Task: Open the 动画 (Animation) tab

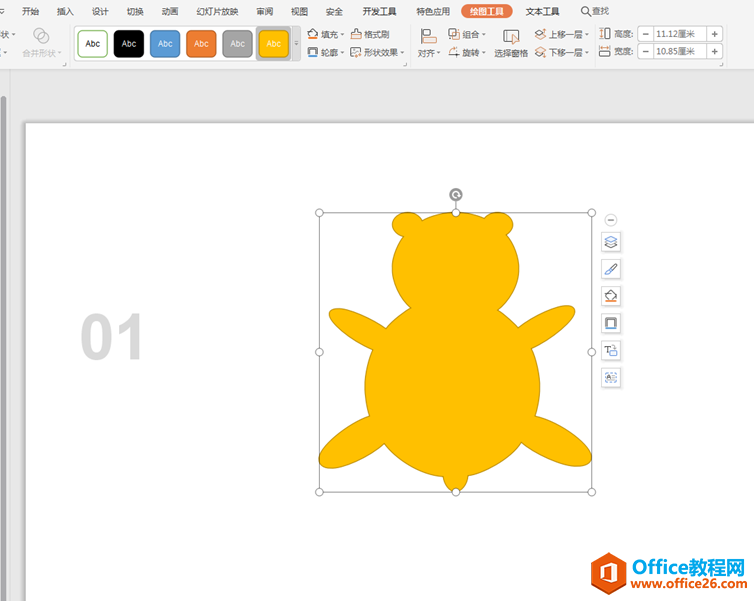Action: (170, 11)
